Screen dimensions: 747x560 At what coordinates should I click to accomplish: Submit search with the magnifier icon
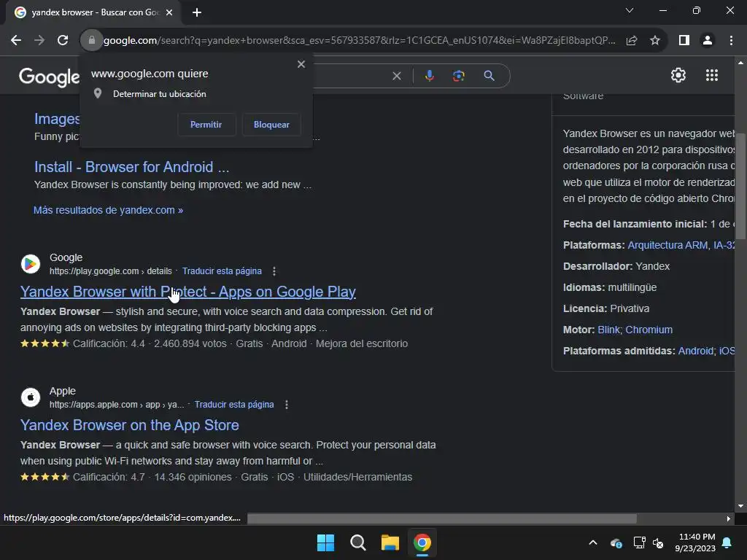(x=489, y=76)
